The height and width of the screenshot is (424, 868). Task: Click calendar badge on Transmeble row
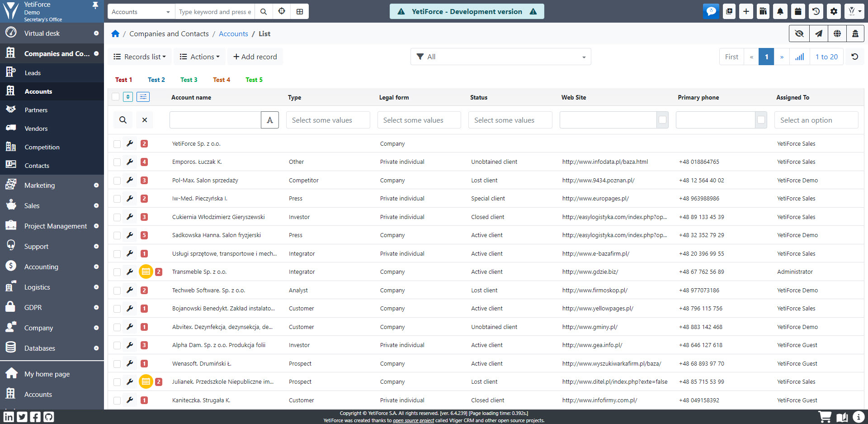click(x=146, y=272)
